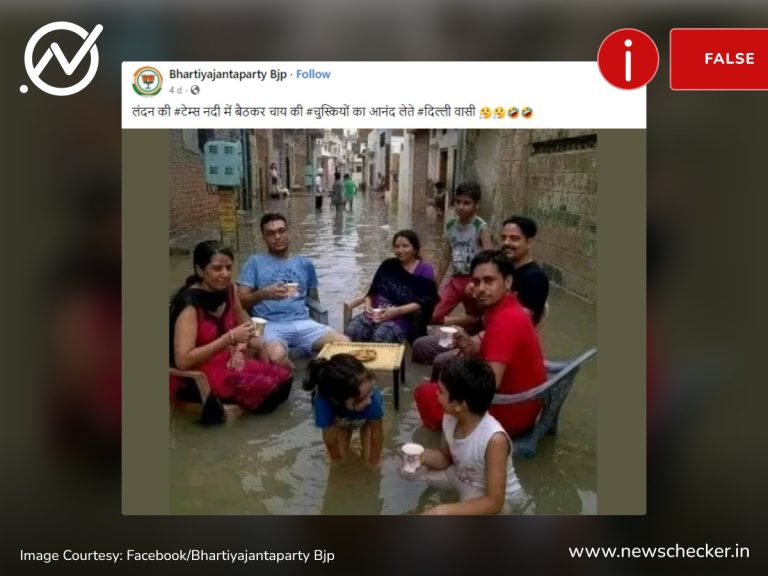Click the last rolling laughing emoji
This screenshot has height=576, width=768.
pos(527,113)
